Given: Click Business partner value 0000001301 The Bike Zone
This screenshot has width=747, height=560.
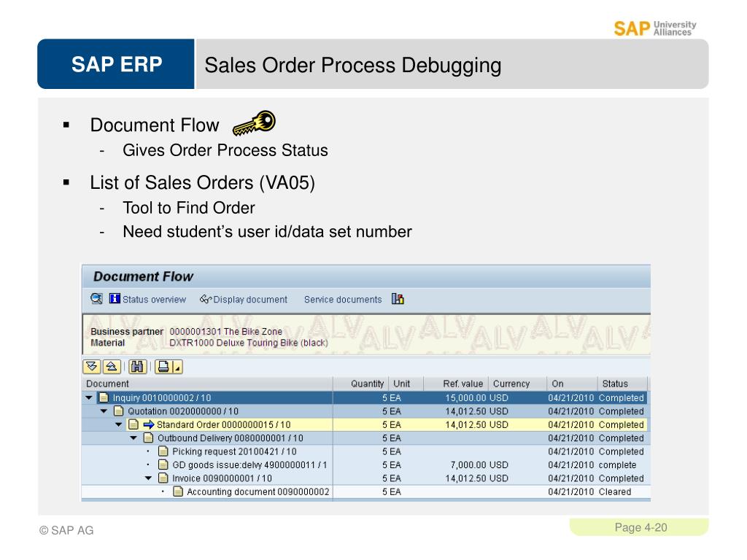Looking at the screenshot, I should (x=226, y=332).
